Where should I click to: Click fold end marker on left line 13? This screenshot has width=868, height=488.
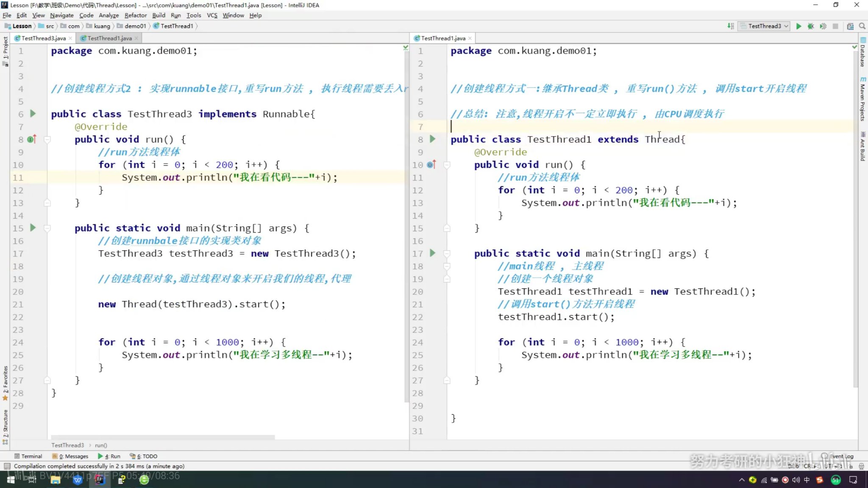(x=47, y=203)
